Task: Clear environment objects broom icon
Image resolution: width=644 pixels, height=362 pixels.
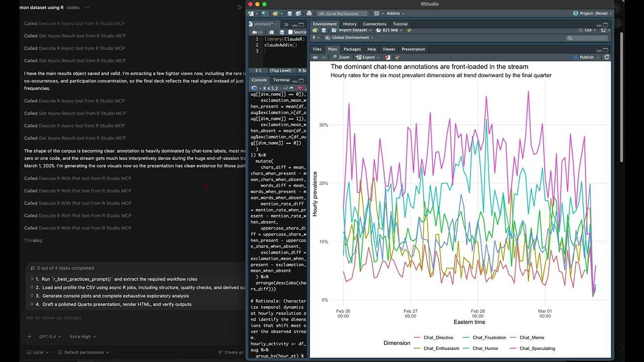Action: tap(409, 30)
